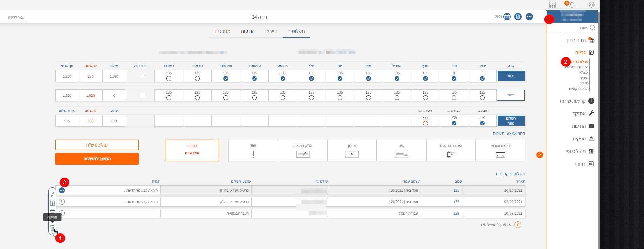Open the apps grid icon in top bar

click(x=552, y=5)
